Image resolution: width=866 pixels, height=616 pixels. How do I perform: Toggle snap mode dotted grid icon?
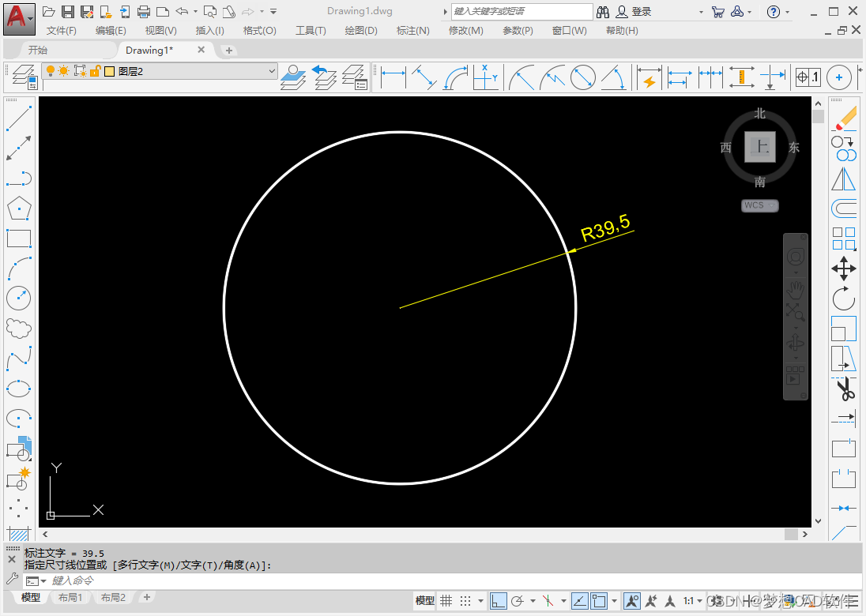465,600
